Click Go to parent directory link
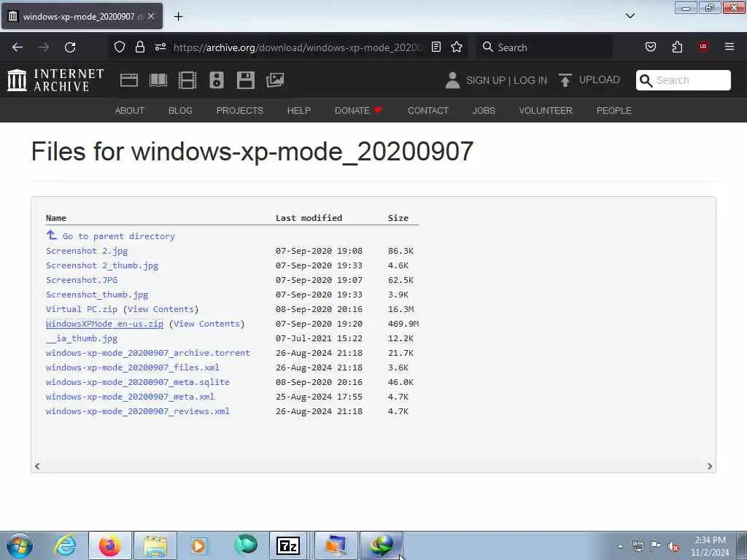Viewport: 747px width, 560px height. [111, 236]
